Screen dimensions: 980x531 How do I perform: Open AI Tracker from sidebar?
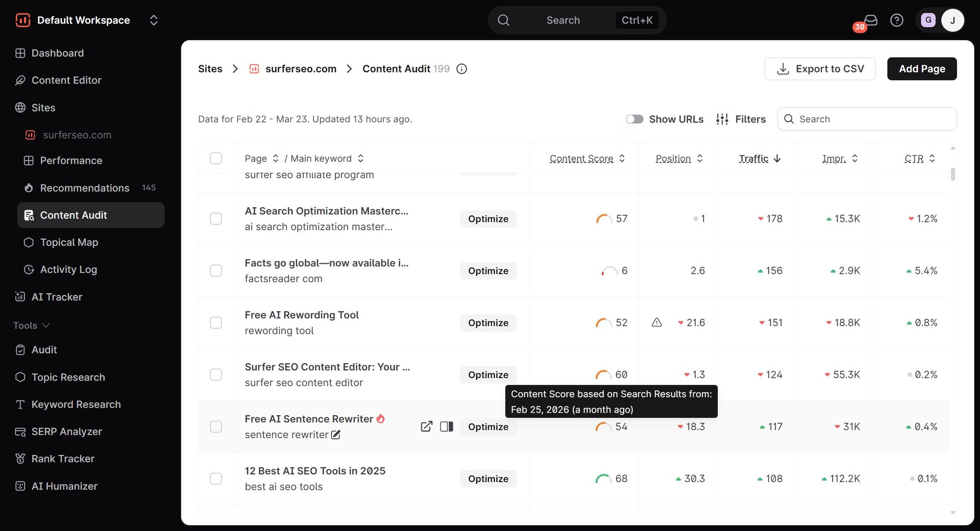(x=57, y=297)
